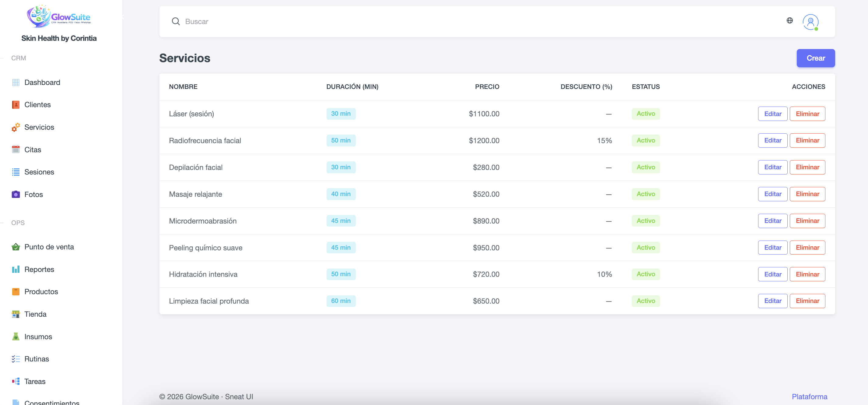868x405 pixels.
Task: Edit Limpieza facial profunda row
Action: coord(772,301)
